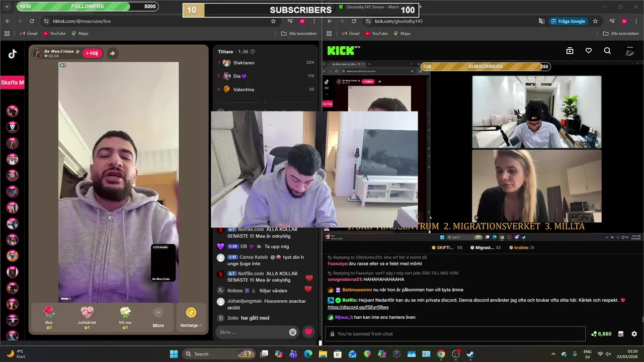View site info for tiktok.com
644x362 pixels.
click(x=46, y=21)
